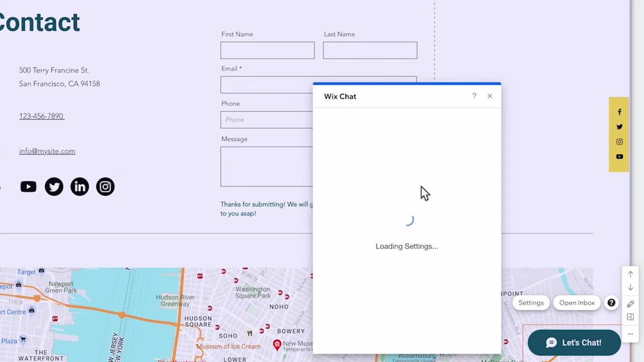Open the Settings button above the chat widget
Viewport: 644px width, 362px height.
(x=531, y=303)
